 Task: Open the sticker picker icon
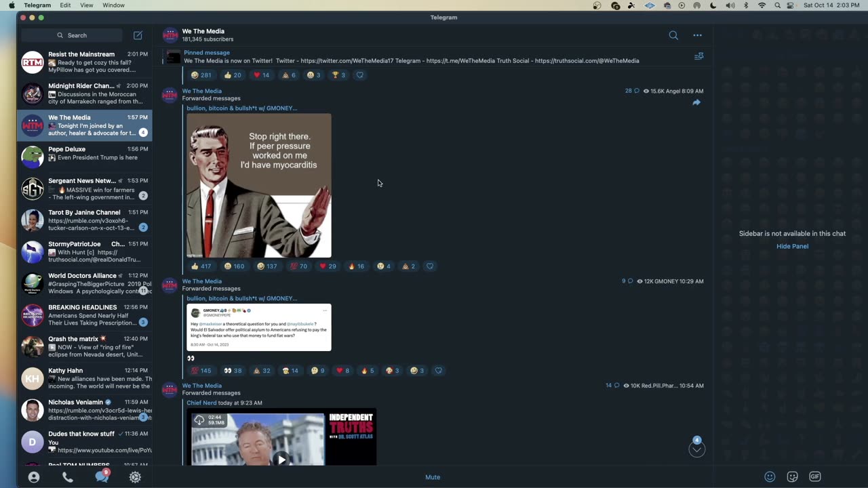pyautogui.click(x=792, y=476)
